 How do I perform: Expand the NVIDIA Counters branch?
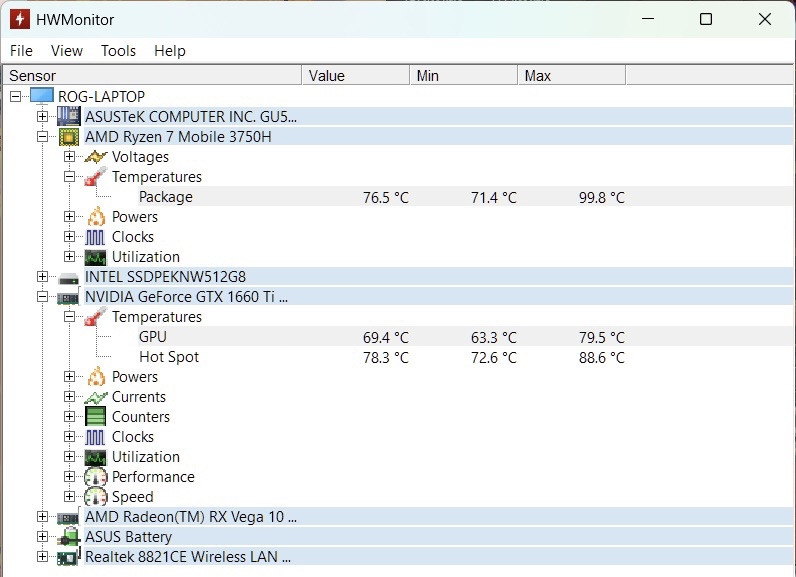coord(70,417)
